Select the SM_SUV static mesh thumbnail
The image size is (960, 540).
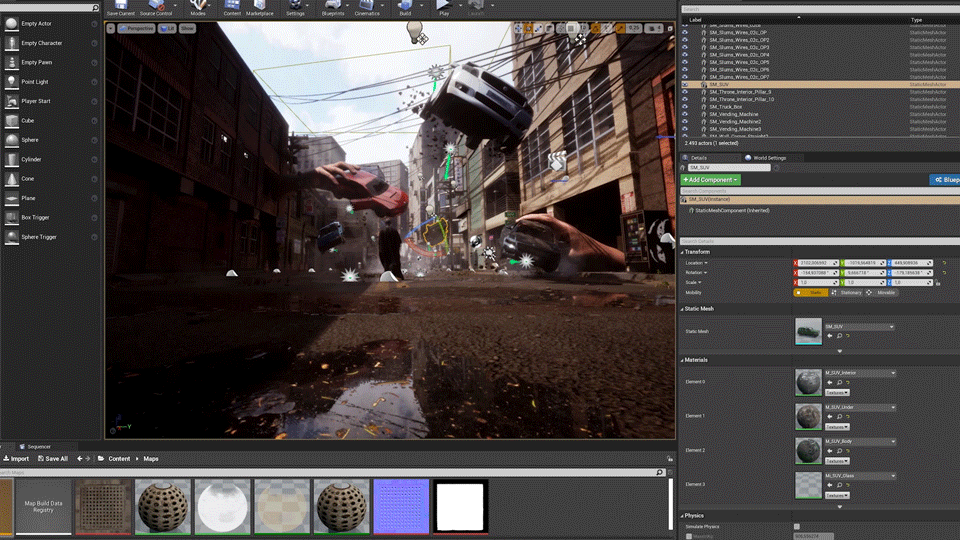[808, 332]
